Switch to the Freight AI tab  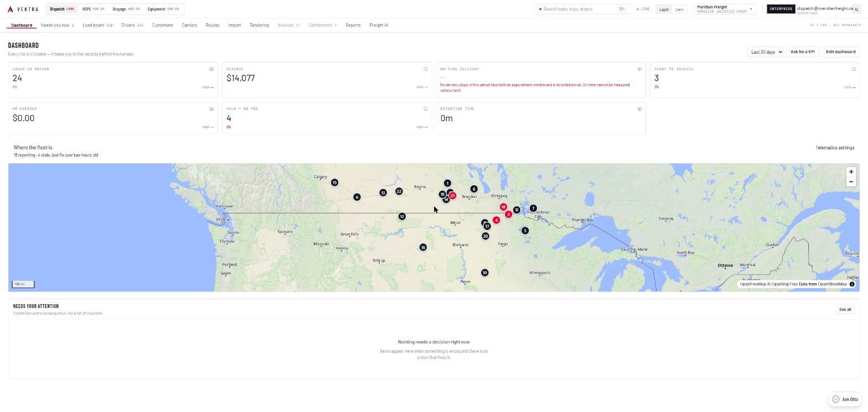[379, 25]
